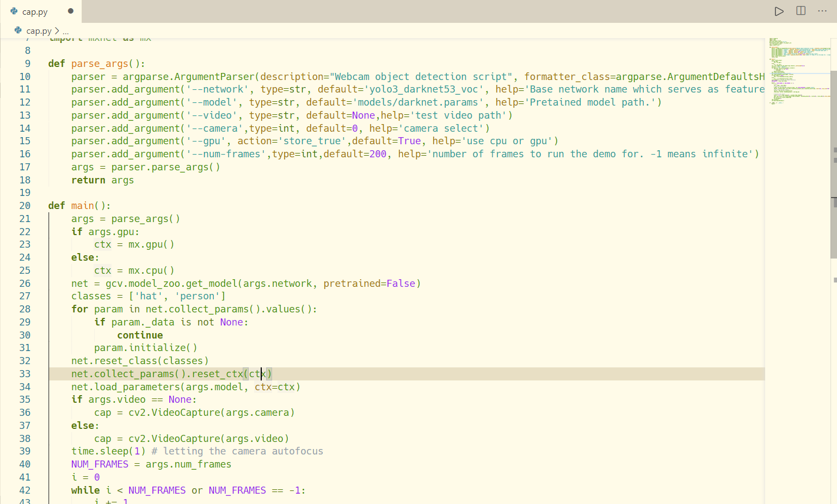Image resolution: width=837 pixels, height=504 pixels.
Task: Click 'camera select' help string
Action: 441,128
